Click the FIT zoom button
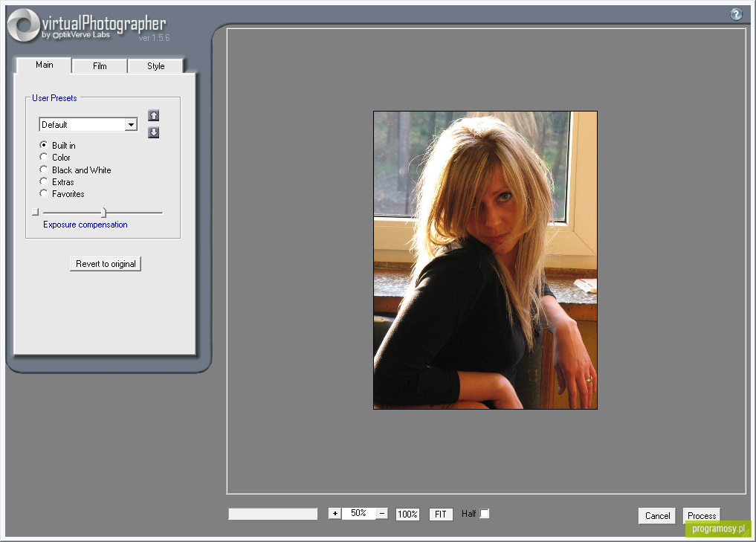The height and width of the screenshot is (542, 756). [x=441, y=514]
